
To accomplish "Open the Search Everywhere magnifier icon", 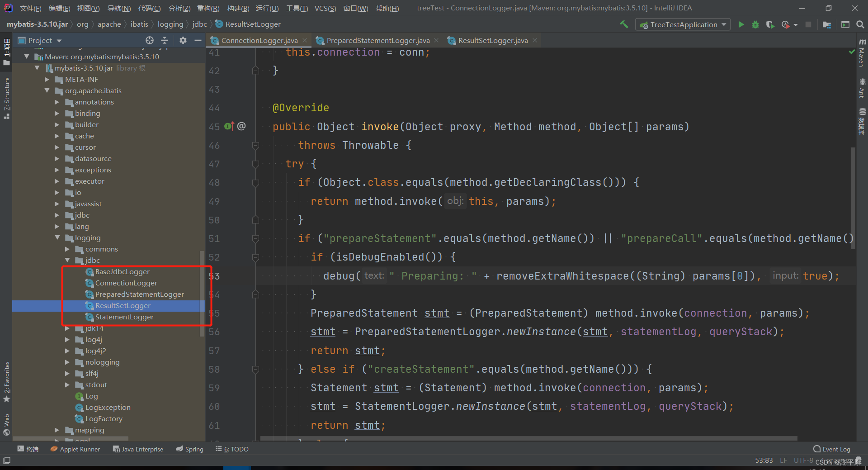I will point(860,24).
